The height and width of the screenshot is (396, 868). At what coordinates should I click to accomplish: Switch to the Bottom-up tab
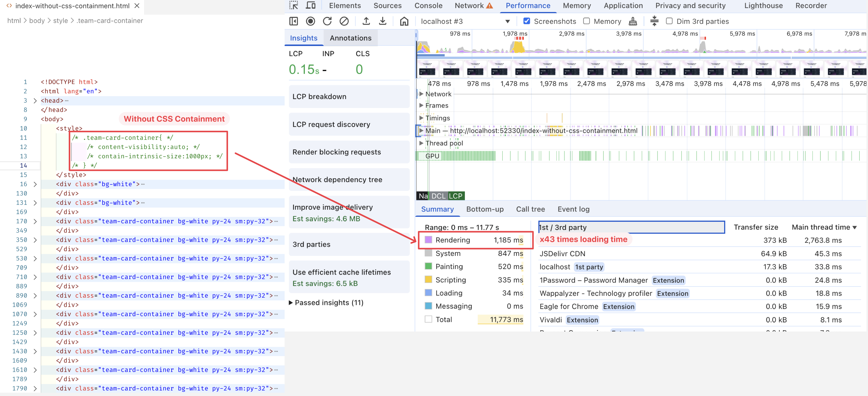485,209
